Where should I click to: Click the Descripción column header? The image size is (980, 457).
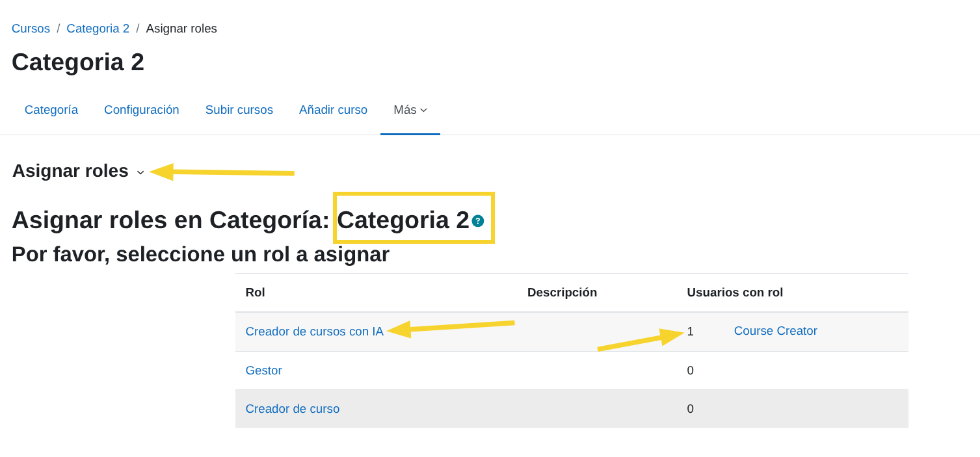(x=562, y=292)
